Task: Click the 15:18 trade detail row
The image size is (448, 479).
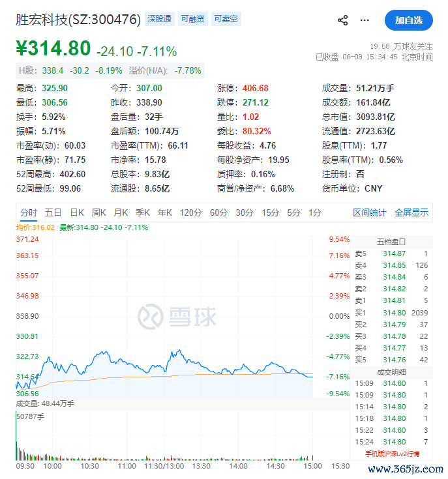Action: click(x=391, y=418)
